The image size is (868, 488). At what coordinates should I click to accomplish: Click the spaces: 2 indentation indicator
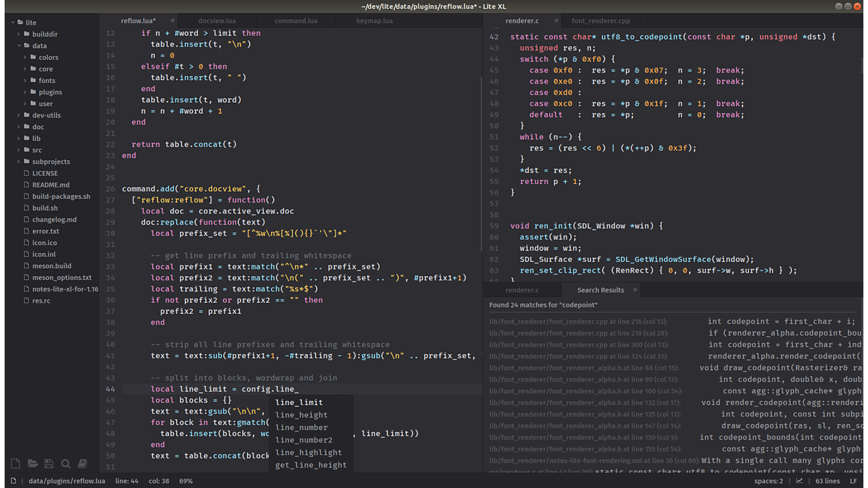(x=768, y=481)
